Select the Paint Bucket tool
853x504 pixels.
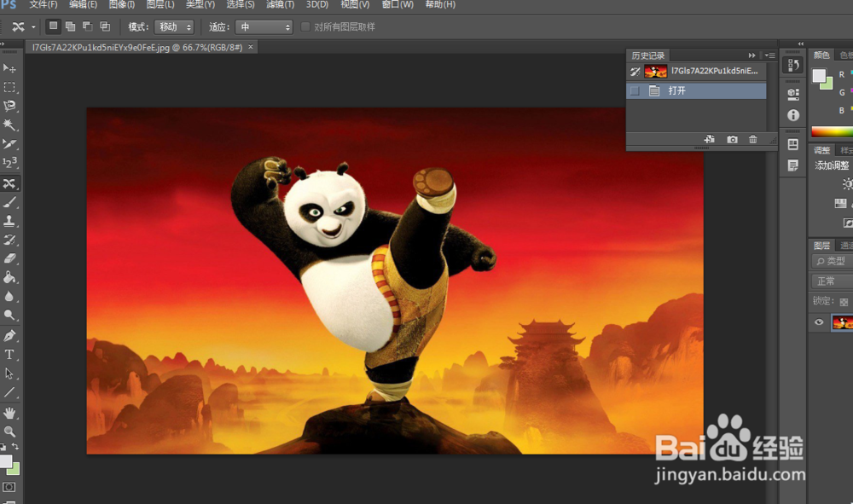click(9, 277)
